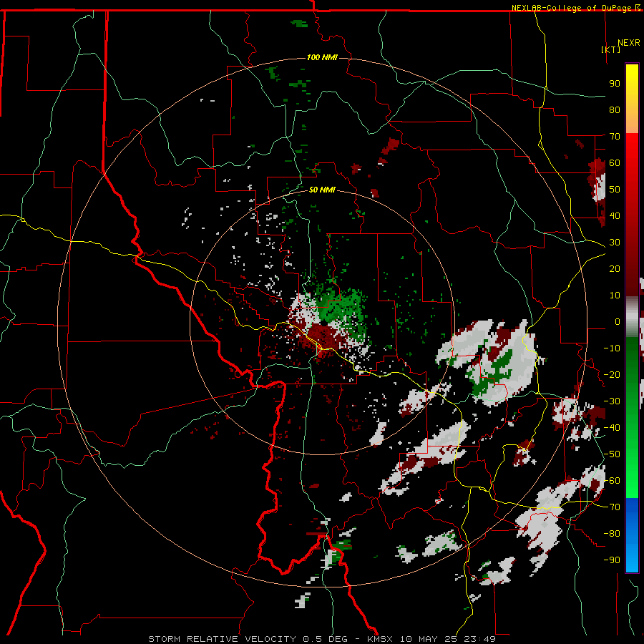The image size is (644, 644).
Task: Click the Storm Relative Velocity KMSX caption
Action: pyautogui.click(x=322, y=639)
